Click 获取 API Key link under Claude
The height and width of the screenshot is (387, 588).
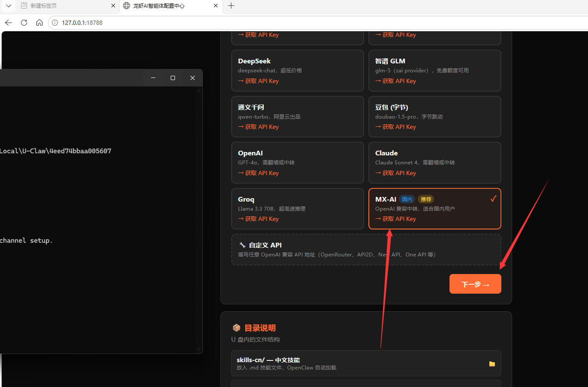coord(396,173)
